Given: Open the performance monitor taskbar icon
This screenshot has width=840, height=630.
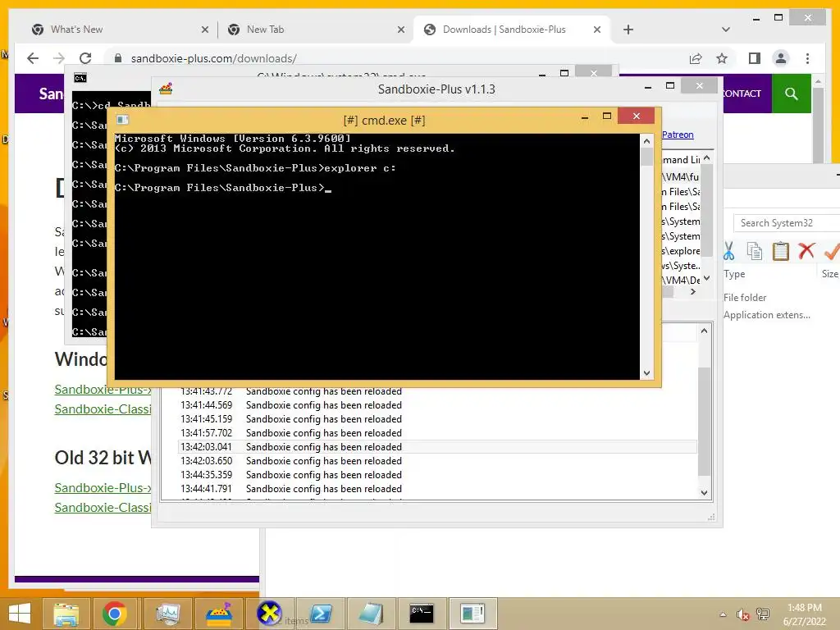Looking at the screenshot, I should [x=168, y=614].
